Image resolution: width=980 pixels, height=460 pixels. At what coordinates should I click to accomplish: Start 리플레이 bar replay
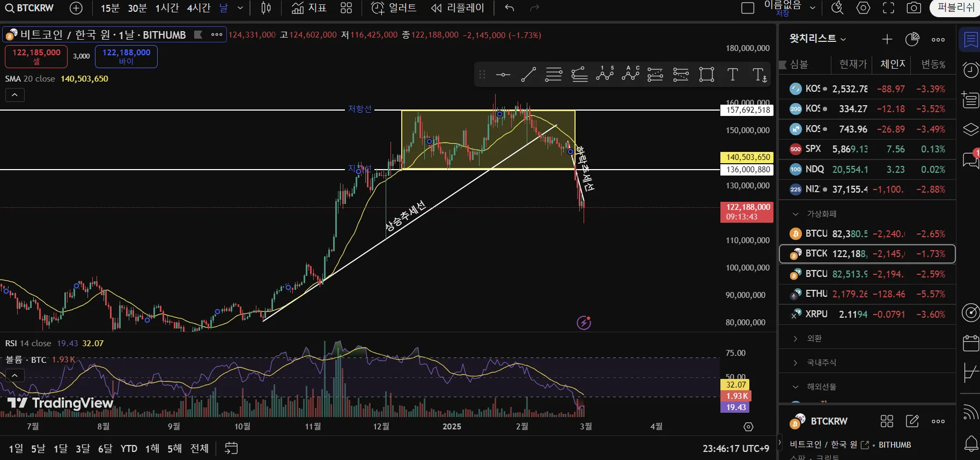[x=458, y=8]
